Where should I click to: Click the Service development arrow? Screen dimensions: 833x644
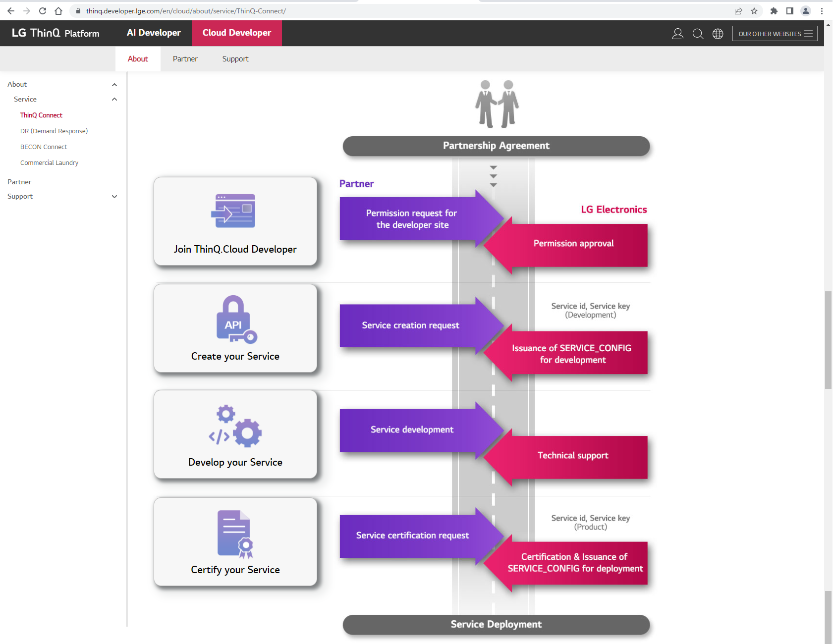coord(421,430)
